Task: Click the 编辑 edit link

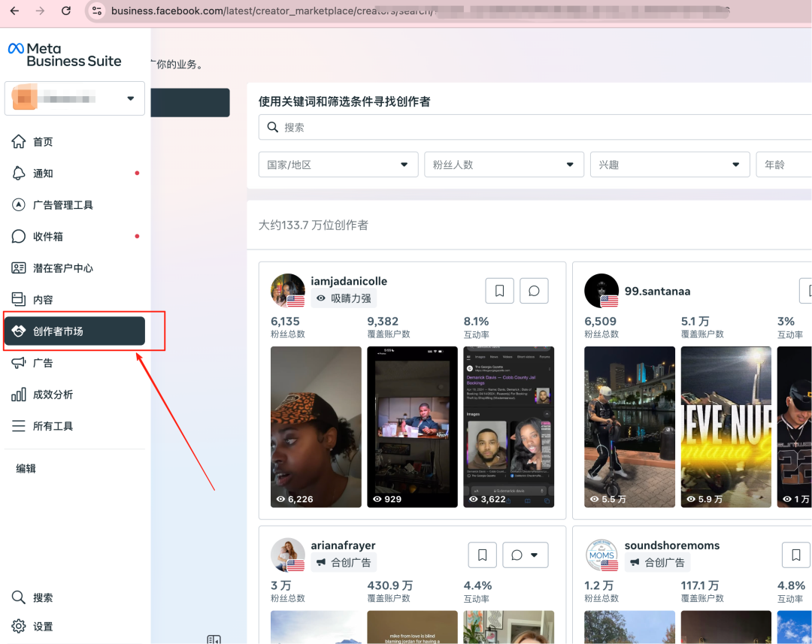Action: 25,468
